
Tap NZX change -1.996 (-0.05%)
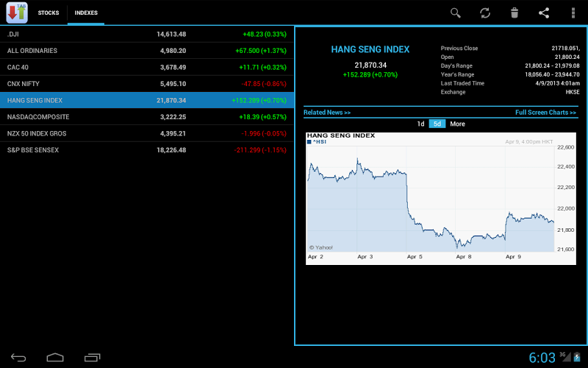click(264, 133)
